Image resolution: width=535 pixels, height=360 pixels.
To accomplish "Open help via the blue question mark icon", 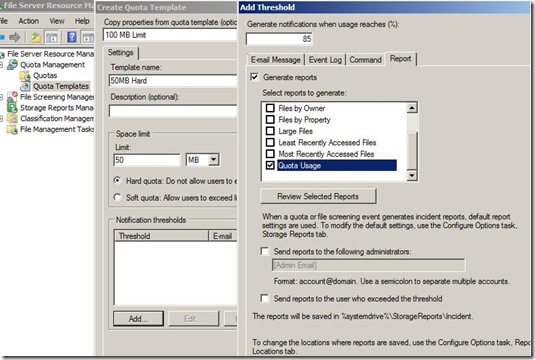I will click(x=72, y=37).
